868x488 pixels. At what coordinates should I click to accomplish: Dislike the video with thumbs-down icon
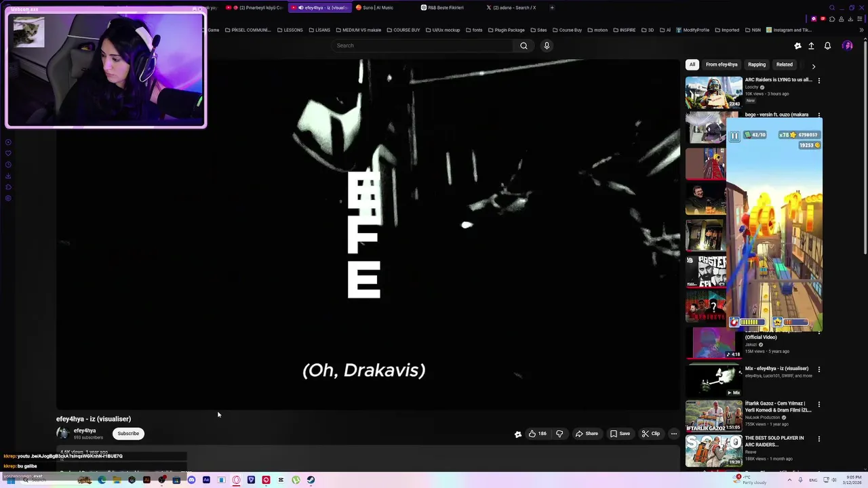click(559, 434)
